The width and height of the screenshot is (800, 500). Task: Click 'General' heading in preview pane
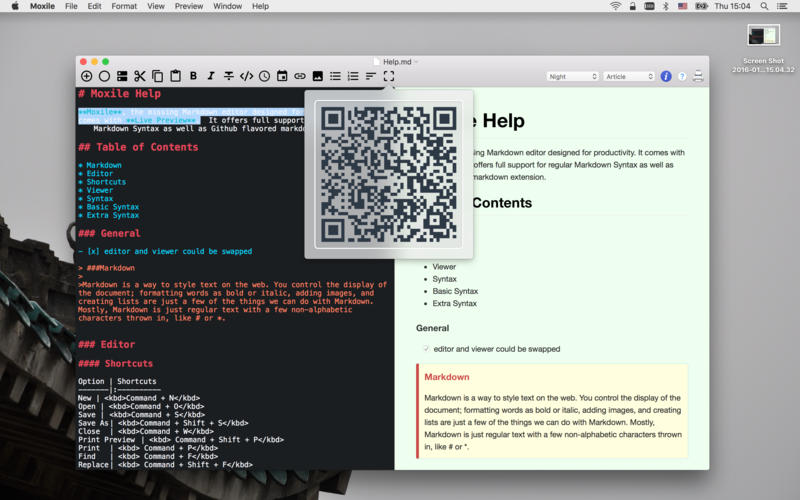pyautogui.click(x=433, y=328)
